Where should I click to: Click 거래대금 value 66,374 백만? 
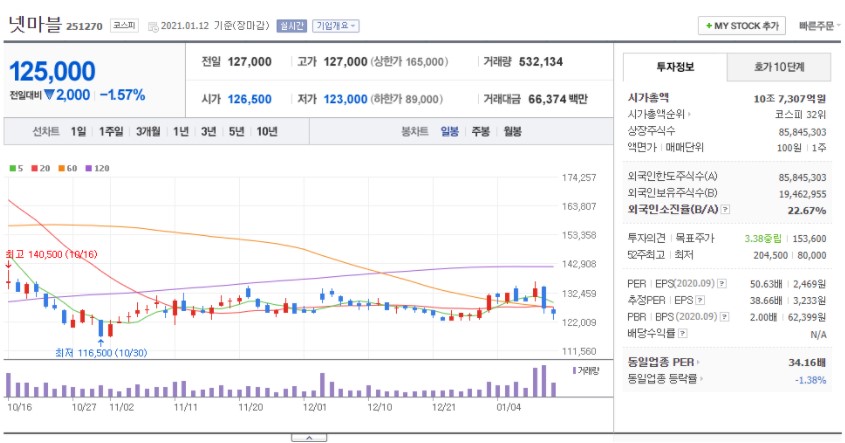(558, 99)
